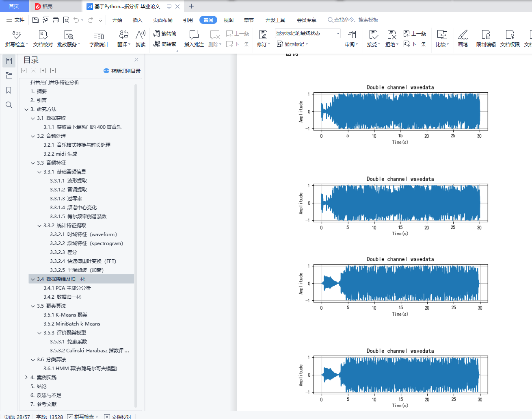Jump to 3.4.1 PCA 主成分分析 heading
This screenshot has height=419, width=532.
67,288
